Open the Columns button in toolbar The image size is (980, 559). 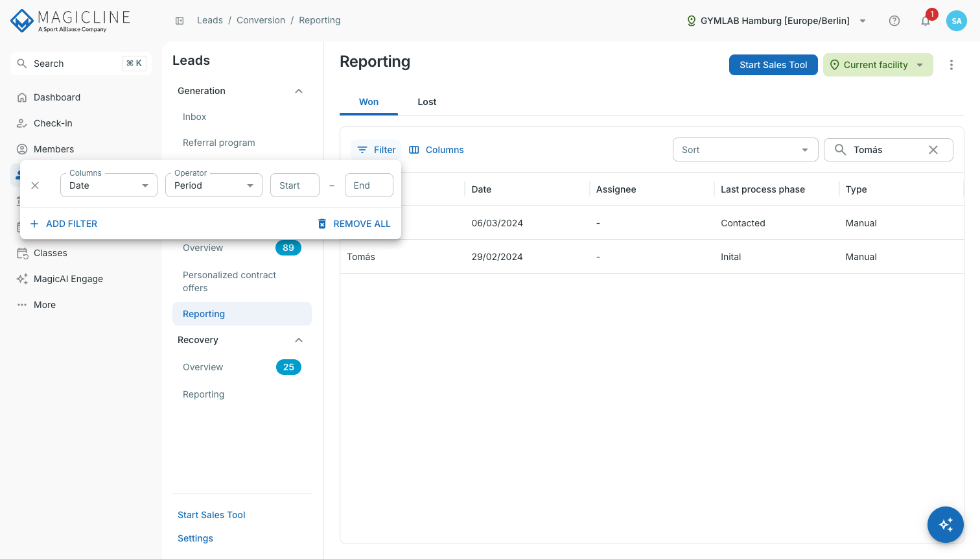point(436,150)
